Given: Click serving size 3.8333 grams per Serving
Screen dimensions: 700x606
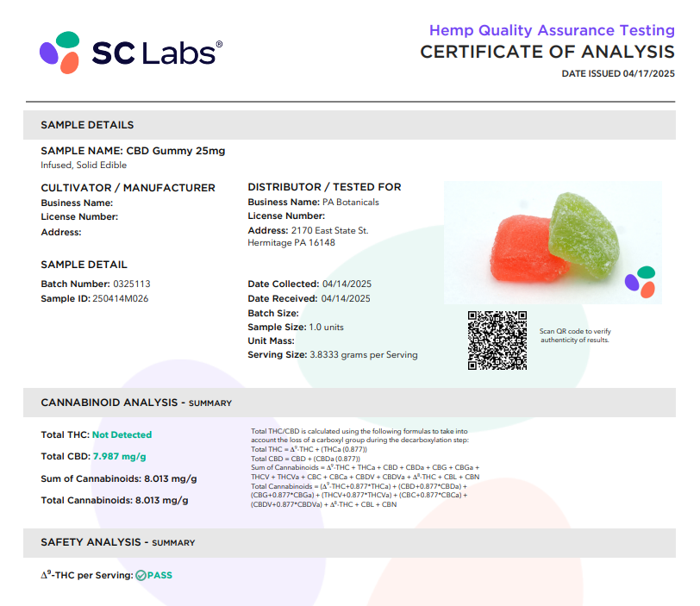Looking at the screenshot, I should pyautogui.click(x=333, y=355).
